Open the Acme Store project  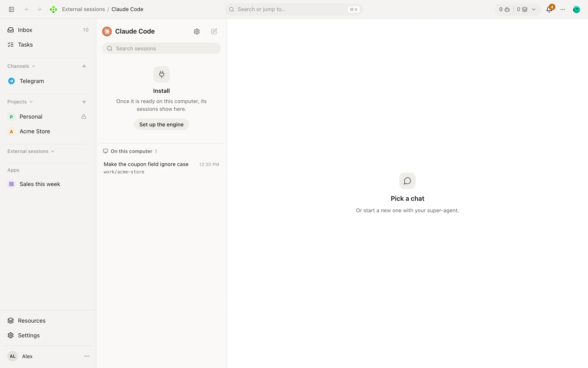pos(48,131)
